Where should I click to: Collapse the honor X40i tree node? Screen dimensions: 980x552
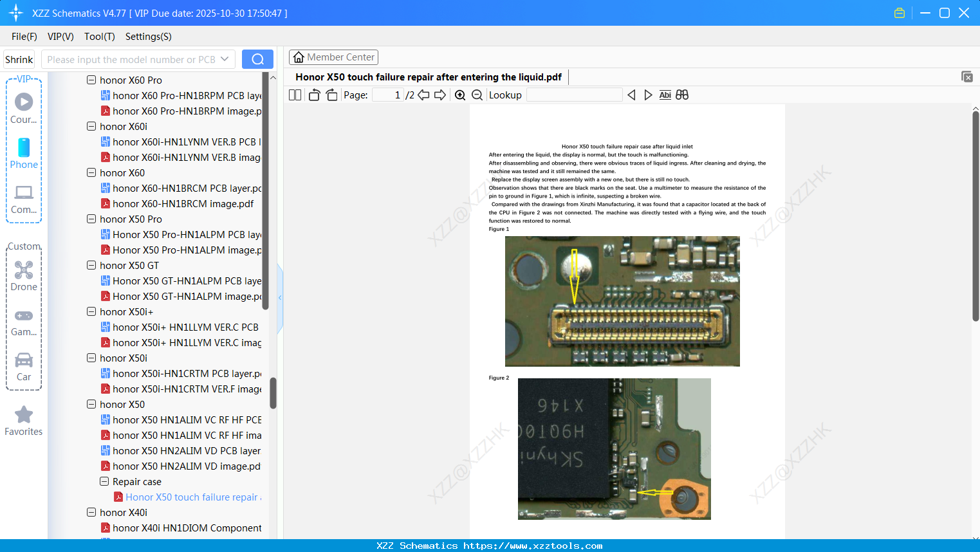click(91, 512)
